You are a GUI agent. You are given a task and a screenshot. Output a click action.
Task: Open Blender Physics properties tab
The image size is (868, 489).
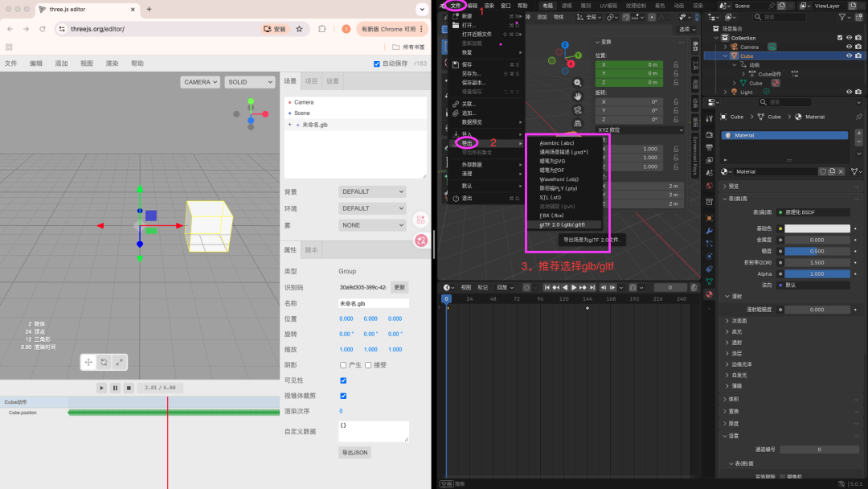[x=709, y=257]
